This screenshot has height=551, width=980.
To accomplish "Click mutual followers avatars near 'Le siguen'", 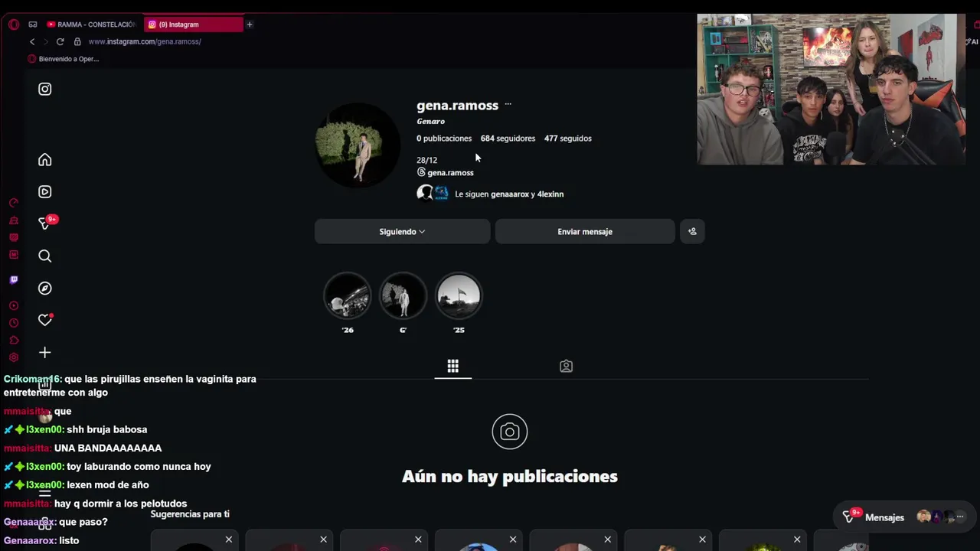I will coord(433,194).
